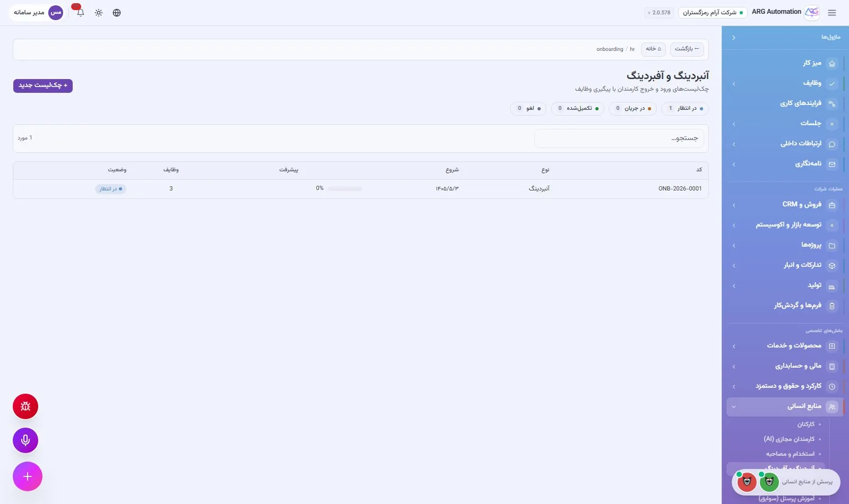849x504 pixels.
Task: Filter by در انتظار status chip
Action: click(685, 109)
